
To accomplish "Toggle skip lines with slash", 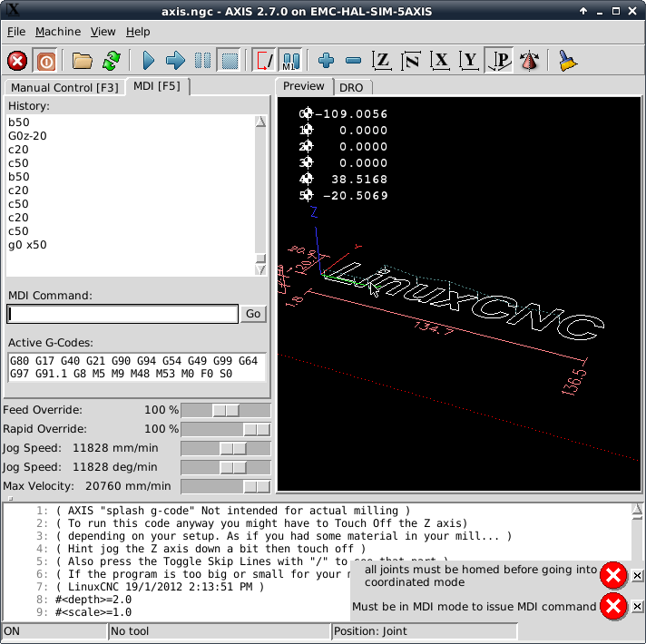I will [x=264, y=61].
